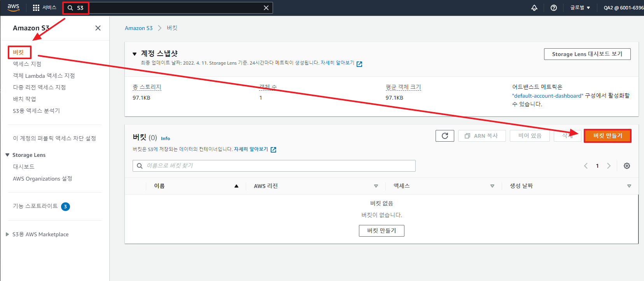Click the 삭제 button

pos(567,136)
